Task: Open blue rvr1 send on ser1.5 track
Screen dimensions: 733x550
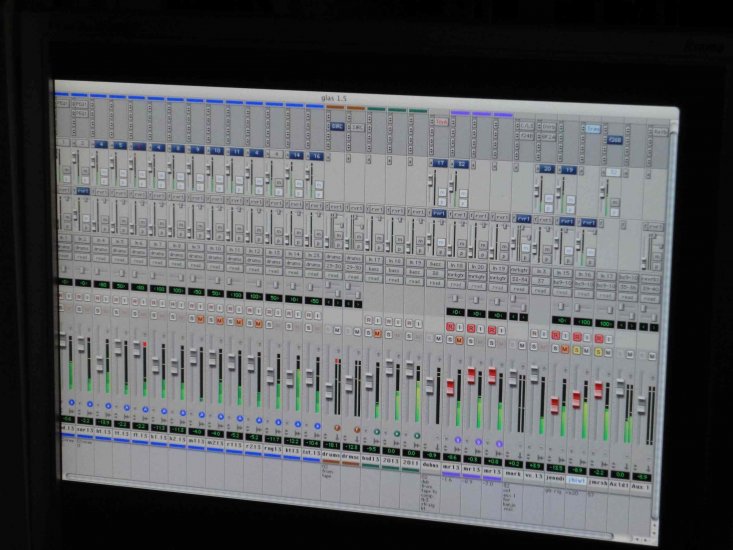Action: 83,191
